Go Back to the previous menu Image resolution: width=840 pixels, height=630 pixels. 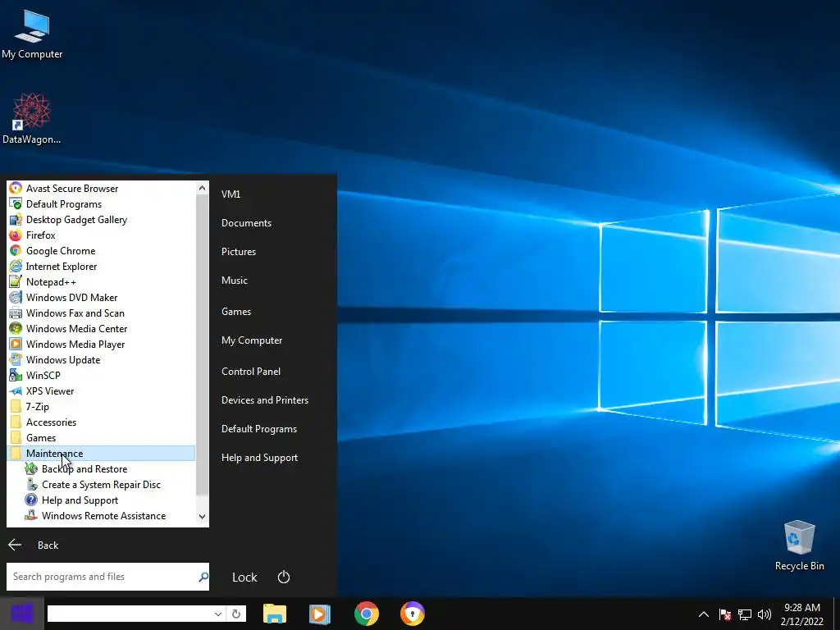33,546
